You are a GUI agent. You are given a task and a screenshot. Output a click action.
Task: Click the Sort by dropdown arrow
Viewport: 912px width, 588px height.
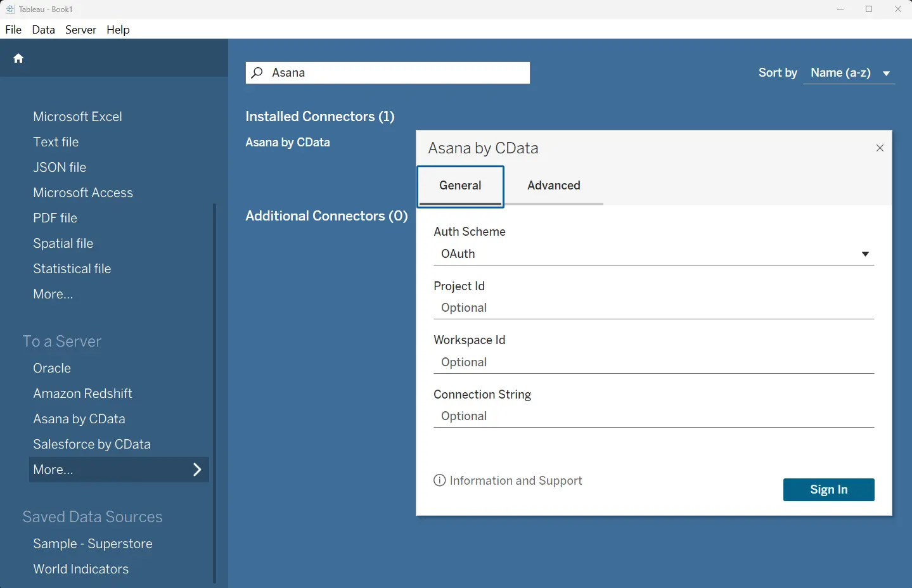coord(887,73)
